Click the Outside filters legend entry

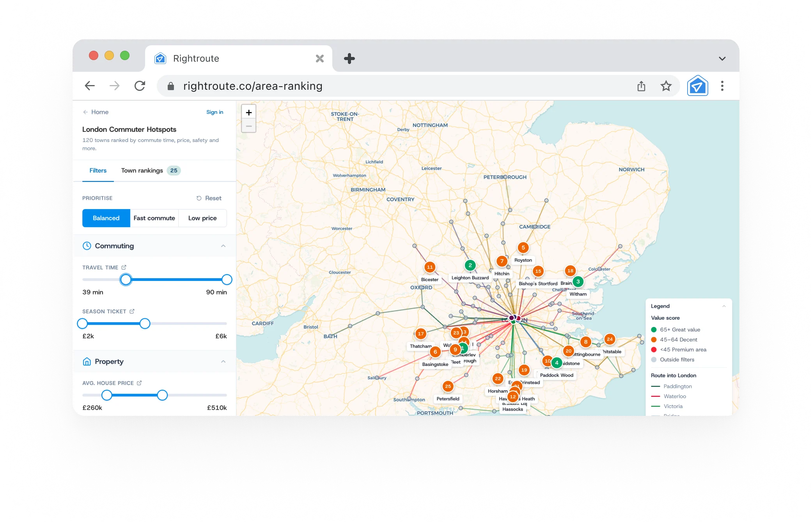pos(673,360)
